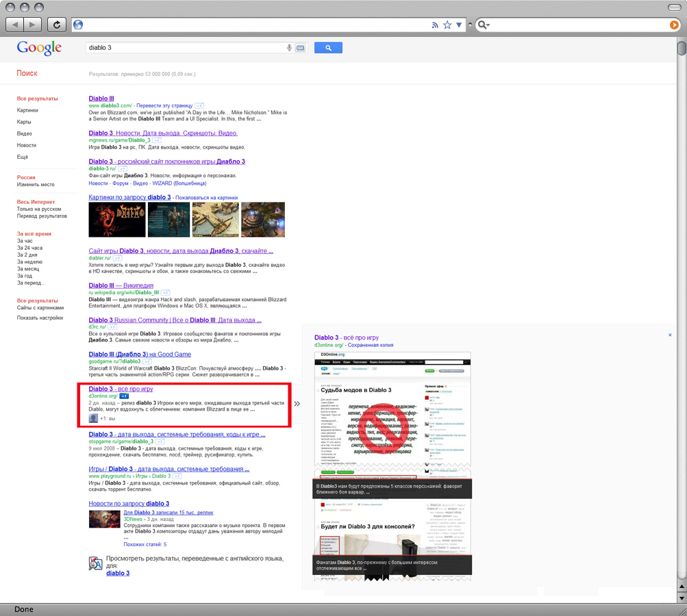
Task: Expand the browser search engine dropdown
Action: pyautogui.click(x=484, y=25)
